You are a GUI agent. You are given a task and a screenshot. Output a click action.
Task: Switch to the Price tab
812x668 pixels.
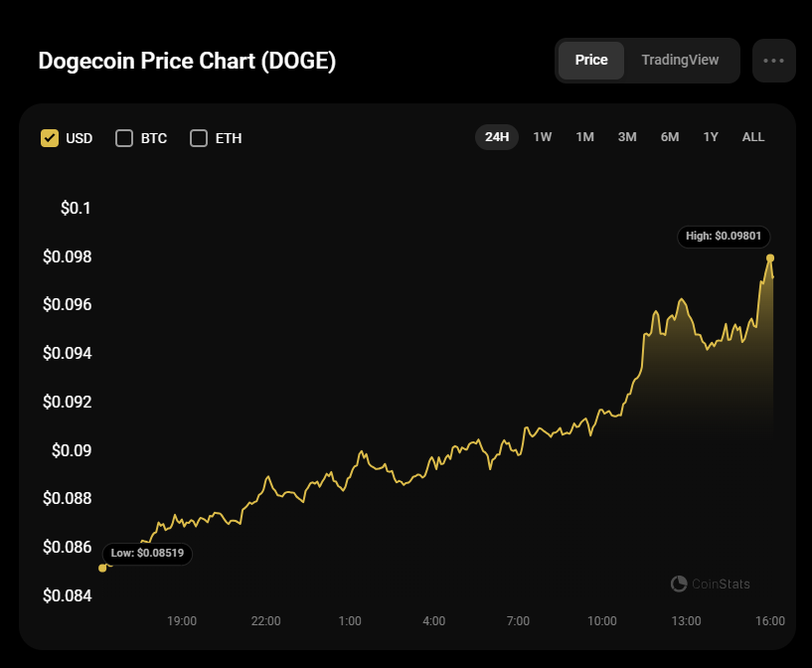pos(591,61)
